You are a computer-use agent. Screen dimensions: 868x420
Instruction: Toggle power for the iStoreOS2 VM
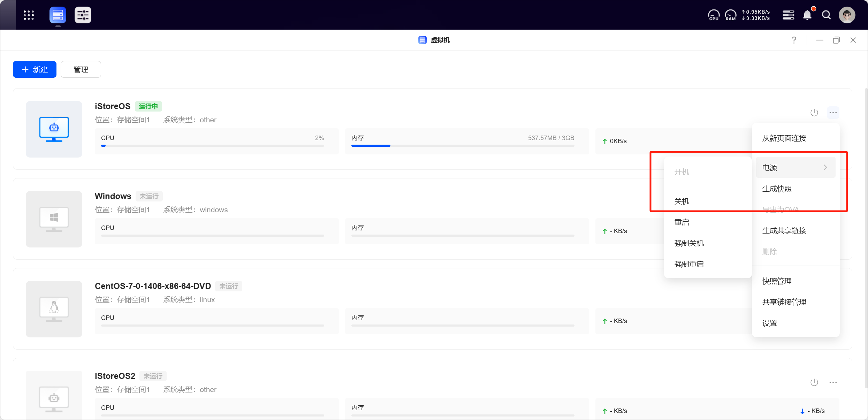click(814, 382)
